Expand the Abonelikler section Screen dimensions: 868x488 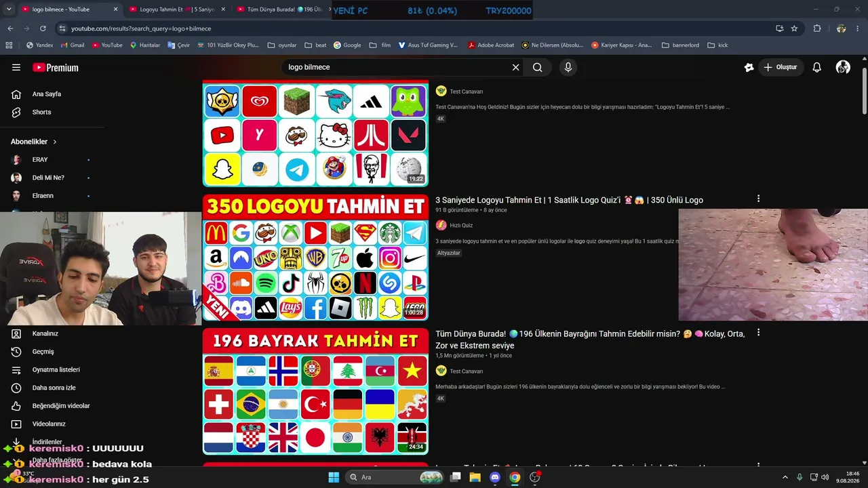coord(34,142)
